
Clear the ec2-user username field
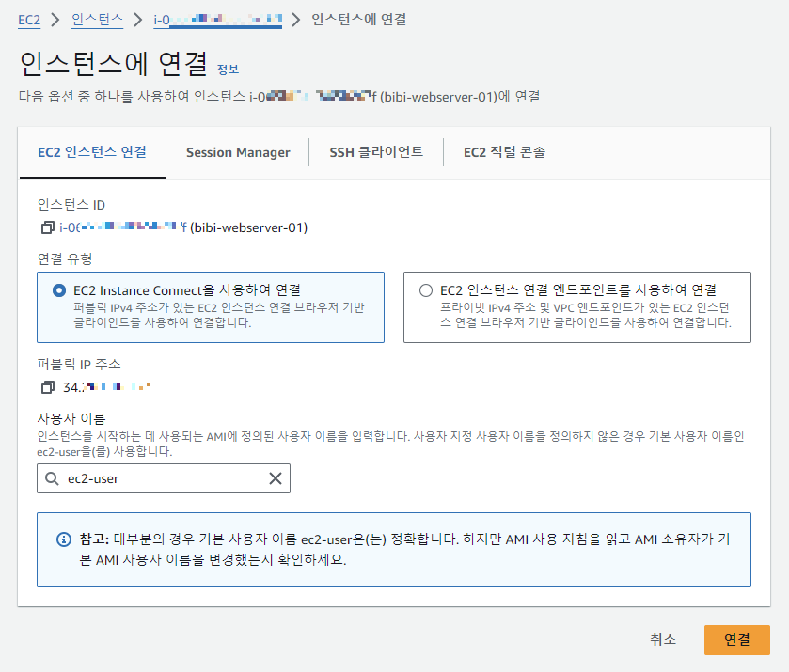[x=276, y=478]
